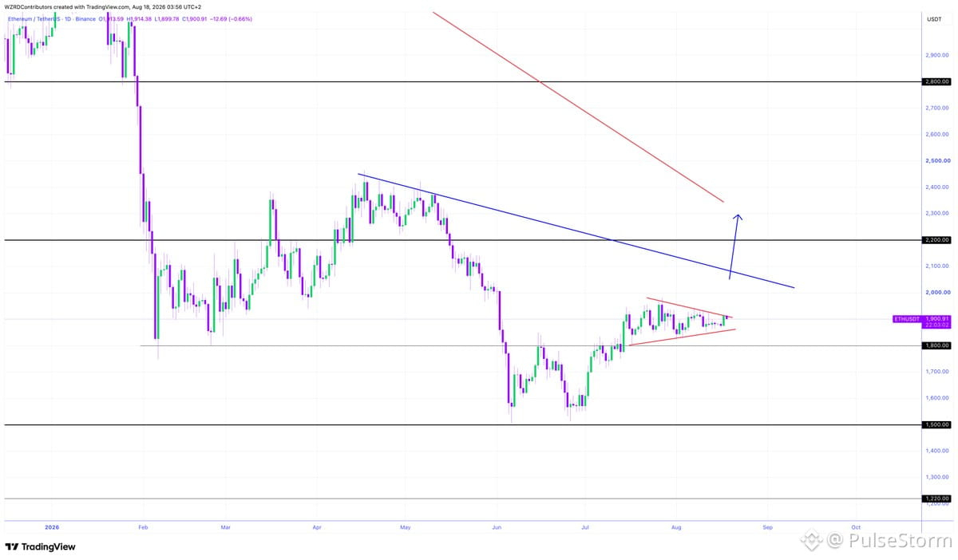
Task: Click the '1,300.00' price axis label
Action: tap(936, 477)
